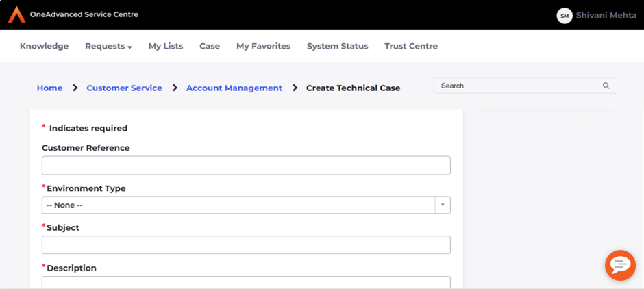Navigate to Trust Centre
Viewport: 644px width, 289px height.
pyautogui.click(x=411, y=46)
